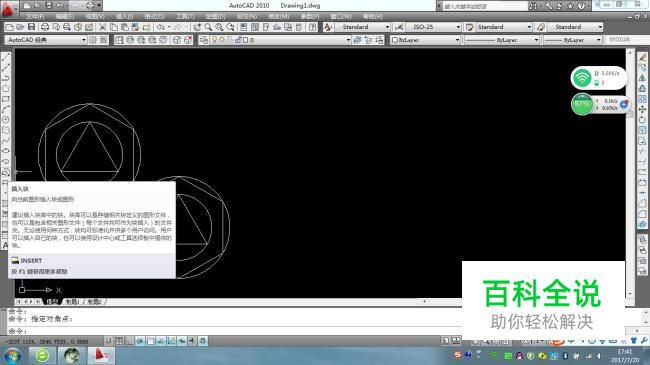
Task: Toggle Lineweight display in status bar
Action: click(192, 341)
